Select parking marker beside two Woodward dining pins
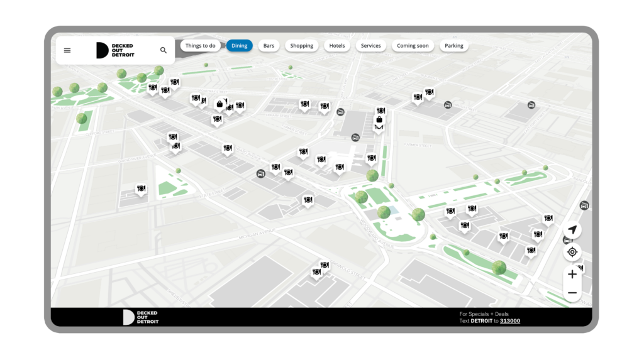The image size is (644, 360). tap(261, 174)
